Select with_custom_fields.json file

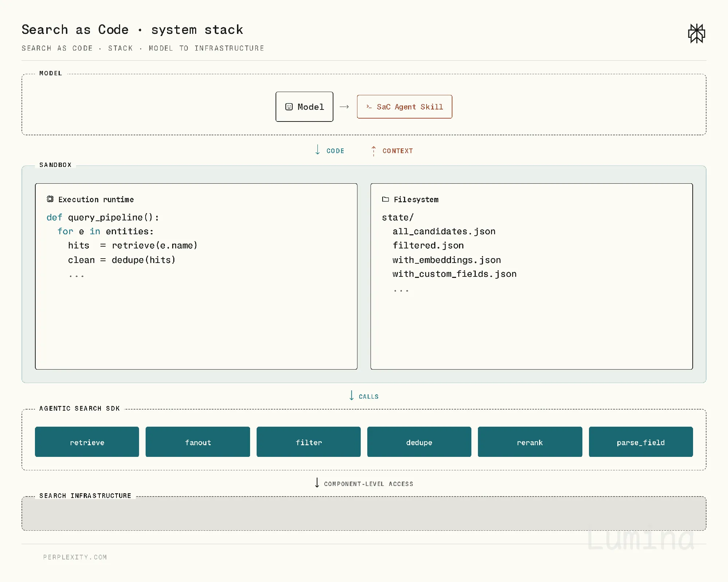[454, 274]
